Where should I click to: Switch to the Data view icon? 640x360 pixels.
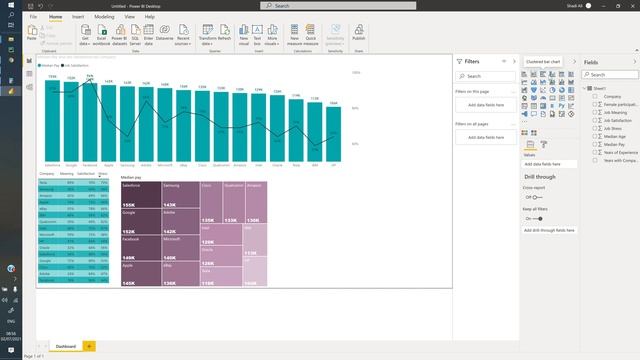pos(29,74)
